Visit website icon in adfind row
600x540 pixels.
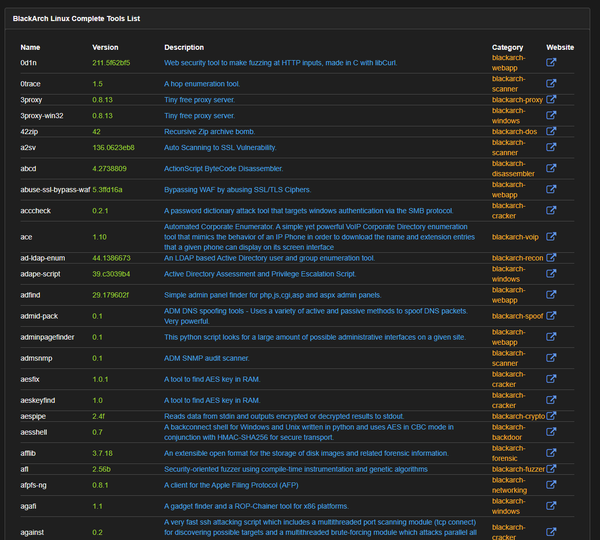(551, 294)
